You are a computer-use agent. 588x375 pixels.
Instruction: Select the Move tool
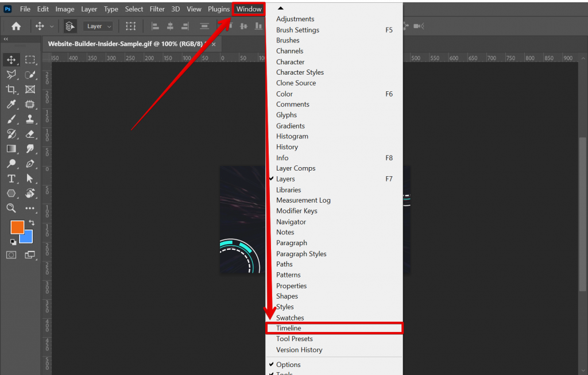11,59
